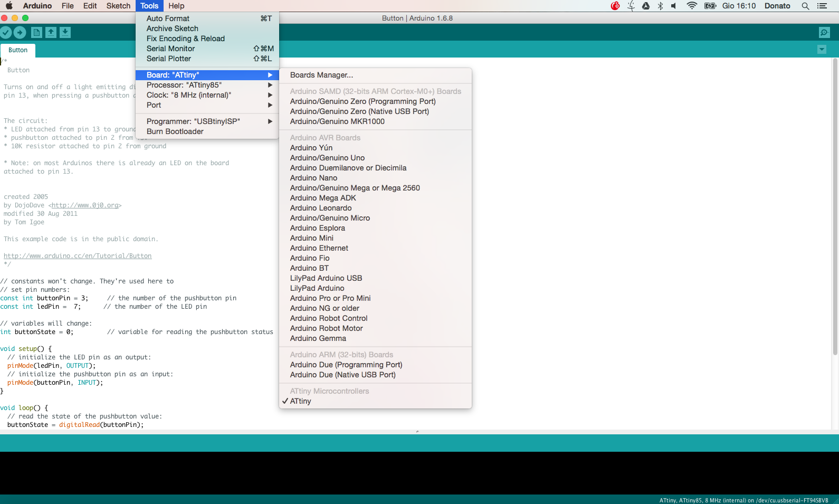Click the editor vertical scrollbar
839x504 pixels.
click(835, 206)
